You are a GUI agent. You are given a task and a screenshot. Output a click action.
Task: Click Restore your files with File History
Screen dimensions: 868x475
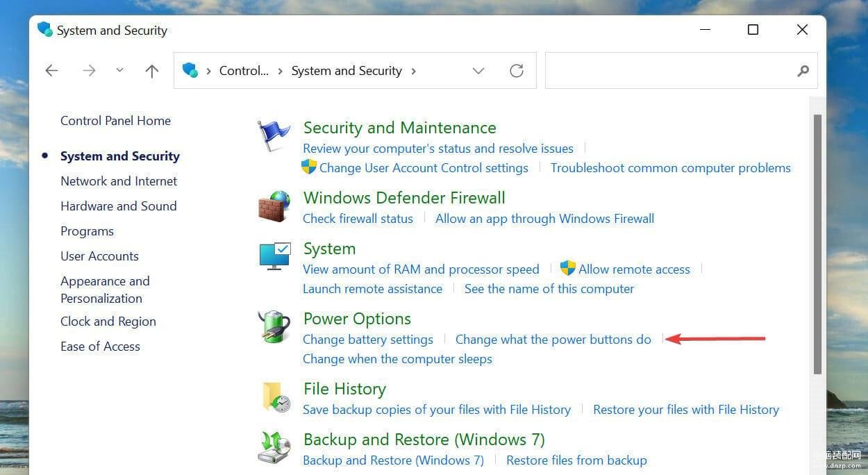pos(686,409)
